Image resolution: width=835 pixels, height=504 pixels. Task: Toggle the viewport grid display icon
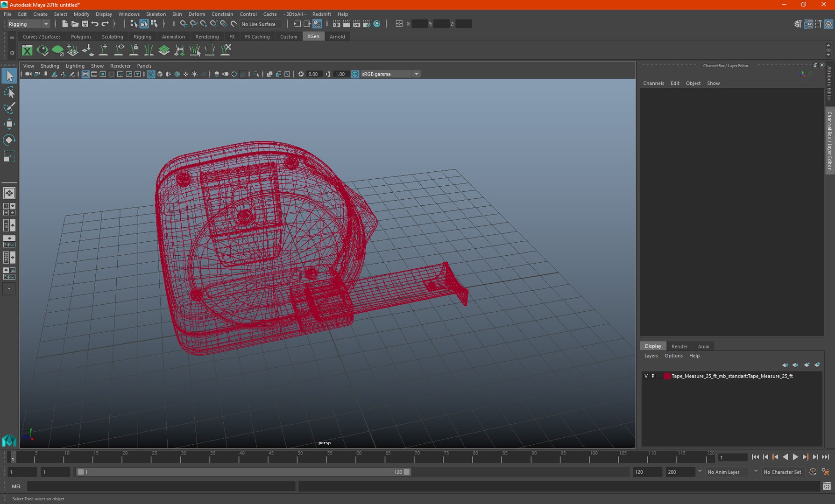(85, 74)
